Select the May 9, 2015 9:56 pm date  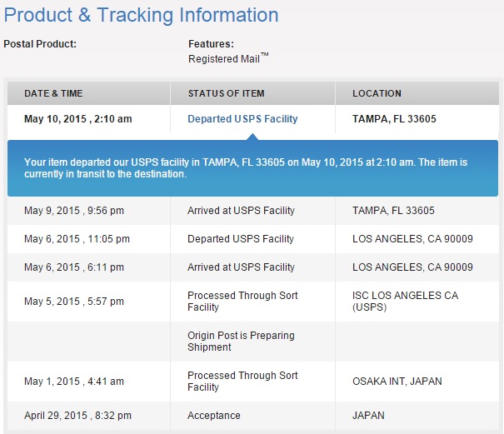[74, 211]
